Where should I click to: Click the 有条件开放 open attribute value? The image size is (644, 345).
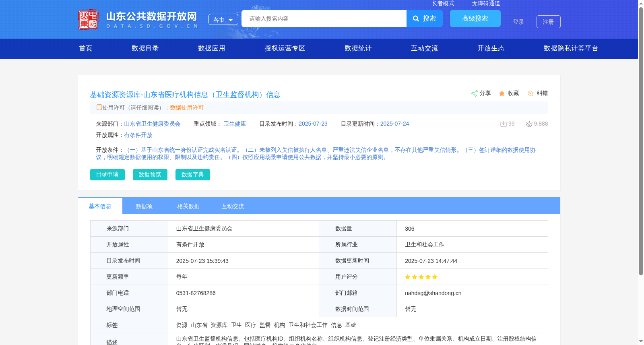[138, 135]
